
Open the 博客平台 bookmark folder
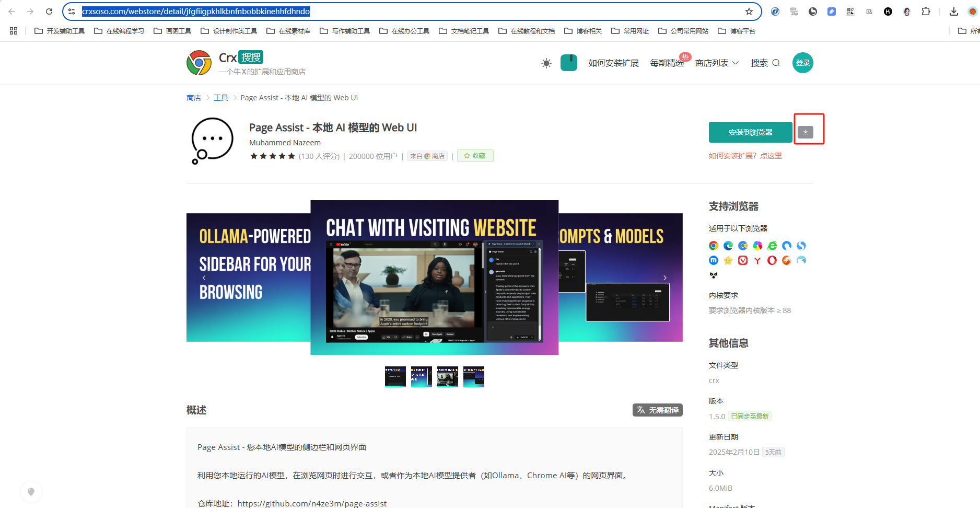click(x=737, y=31)
